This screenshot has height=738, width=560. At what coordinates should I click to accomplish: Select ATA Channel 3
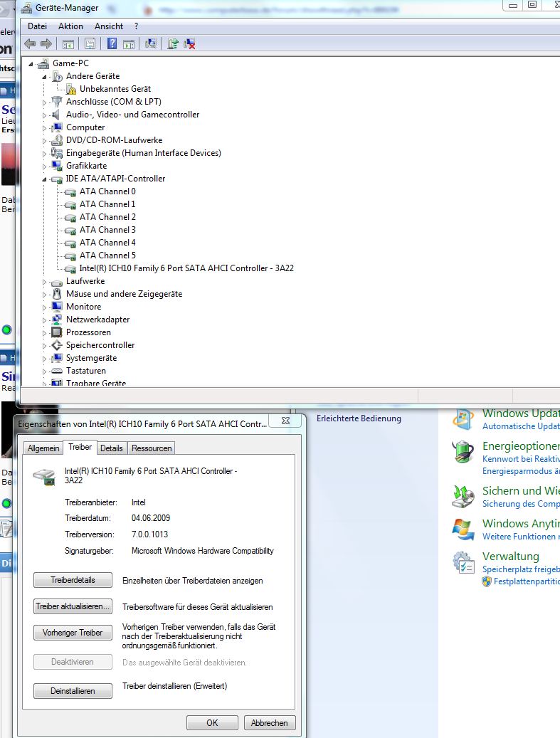(107, 230)
